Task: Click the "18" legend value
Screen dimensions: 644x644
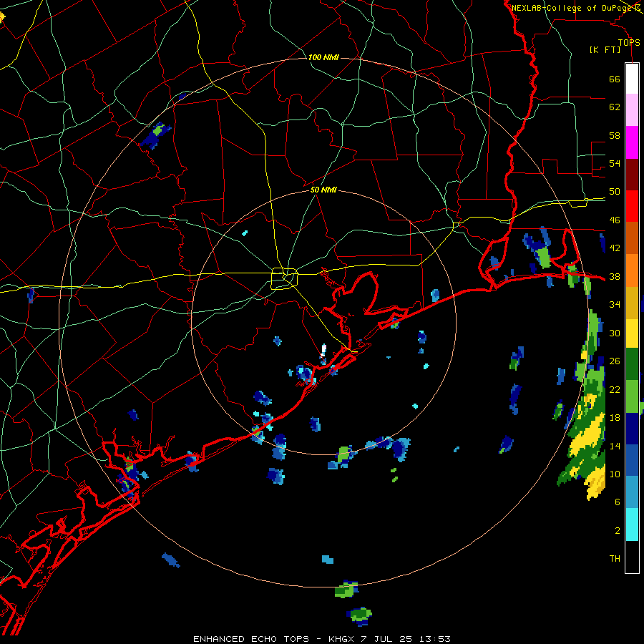Action: pyautogui.click(x=615, y=418)
